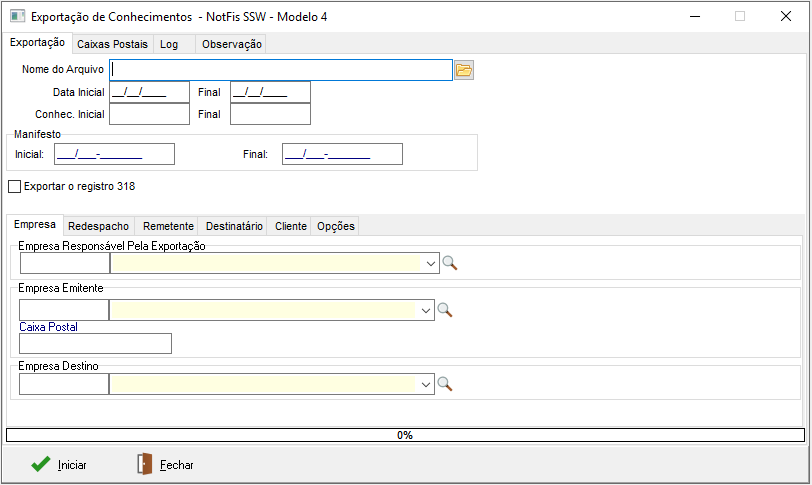The height and width of the screenshot is (485, 812).
Task: Click the Data Inicial date field
Action: (x=149, y=92)
